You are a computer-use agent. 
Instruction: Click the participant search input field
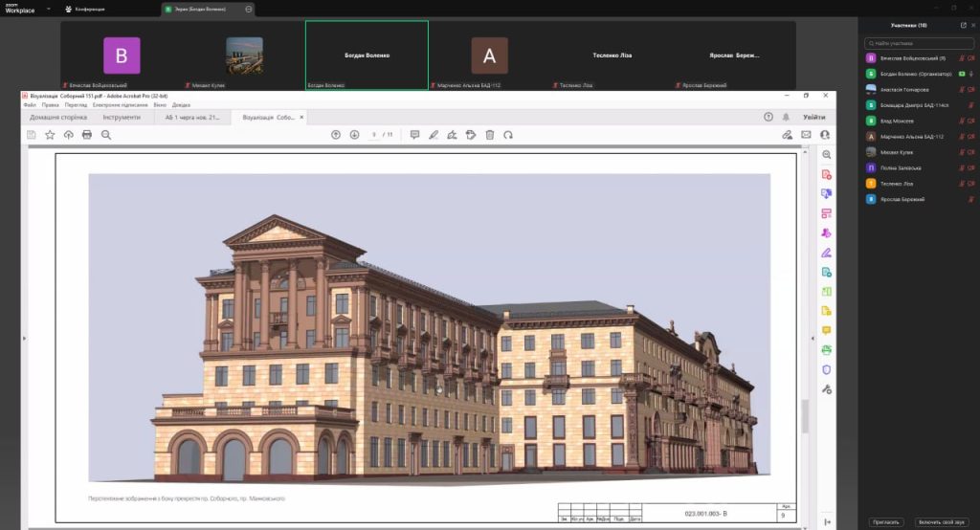(921, 43)
